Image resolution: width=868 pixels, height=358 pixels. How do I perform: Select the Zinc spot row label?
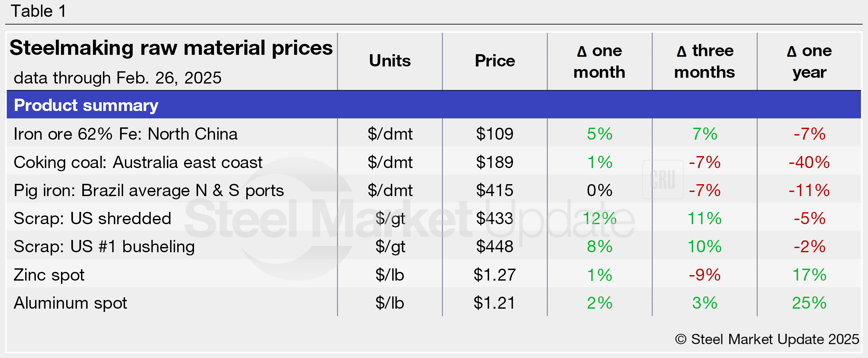click(49, 275)
